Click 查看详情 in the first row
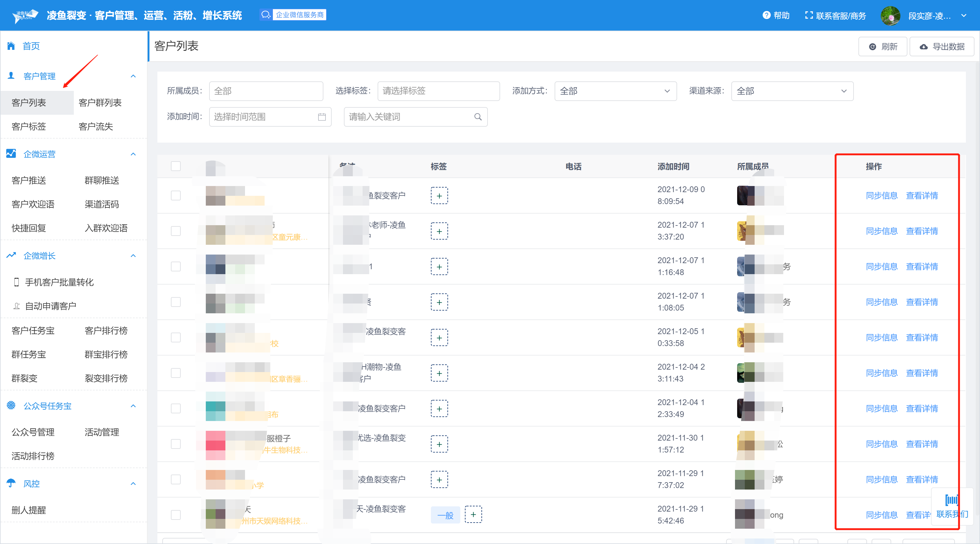980x544 pixels. point(922,196)
